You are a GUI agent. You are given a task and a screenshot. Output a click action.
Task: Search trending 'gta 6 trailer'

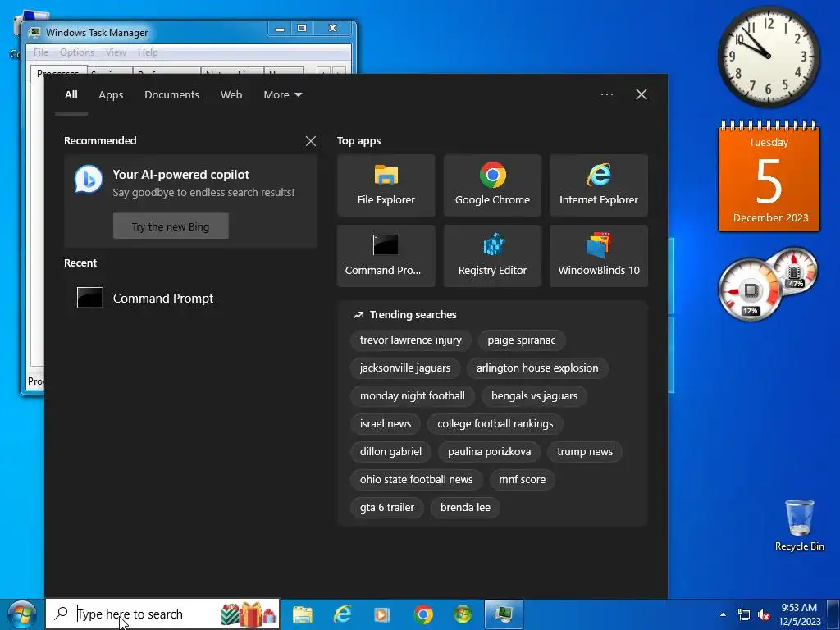pos(387,507)
